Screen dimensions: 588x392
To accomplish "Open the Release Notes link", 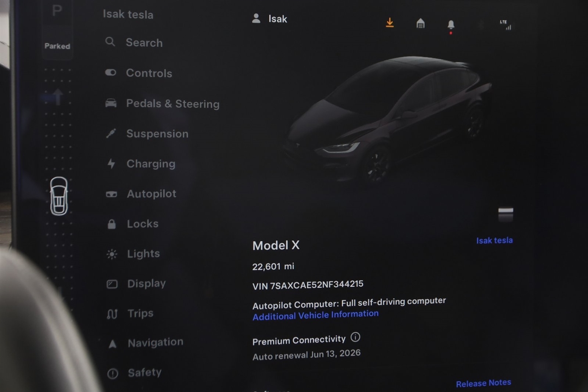I will 483,383.
